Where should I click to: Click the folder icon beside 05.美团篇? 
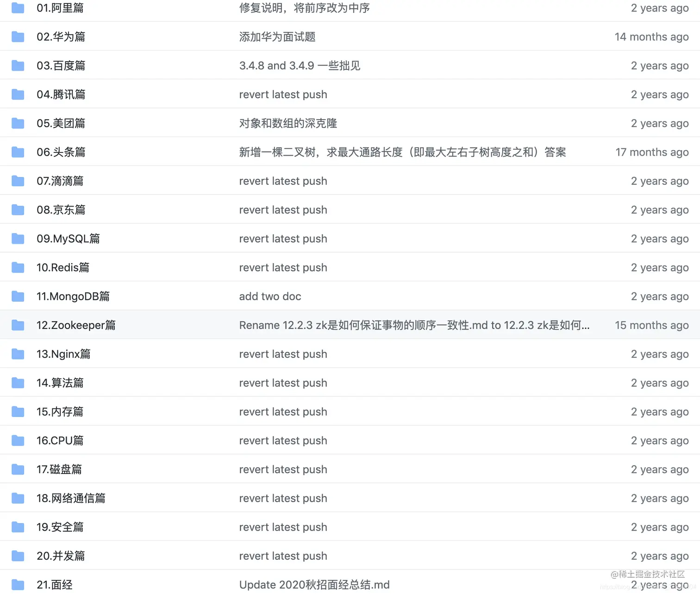[x=18, y=123]
